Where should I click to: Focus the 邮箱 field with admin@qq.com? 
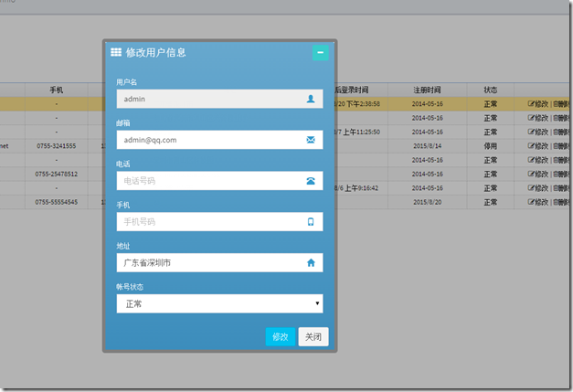click(x=219, y=140)
